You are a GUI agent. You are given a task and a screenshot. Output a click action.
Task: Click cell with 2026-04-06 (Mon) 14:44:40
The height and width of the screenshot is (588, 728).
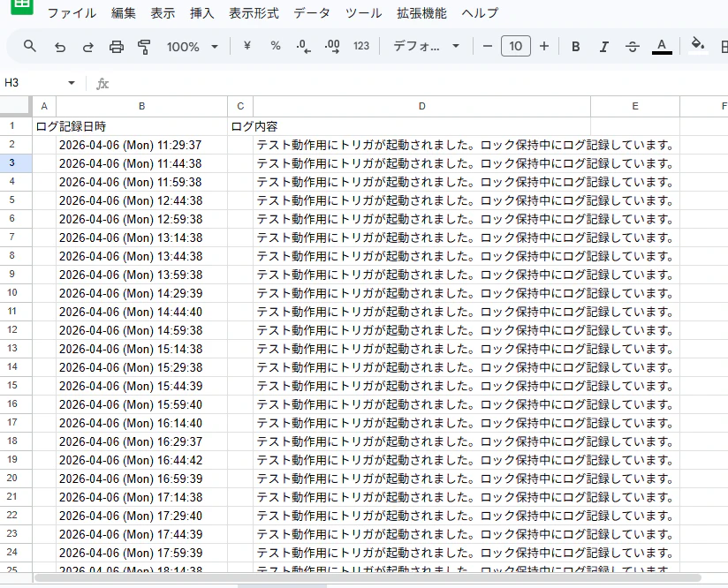141,312
